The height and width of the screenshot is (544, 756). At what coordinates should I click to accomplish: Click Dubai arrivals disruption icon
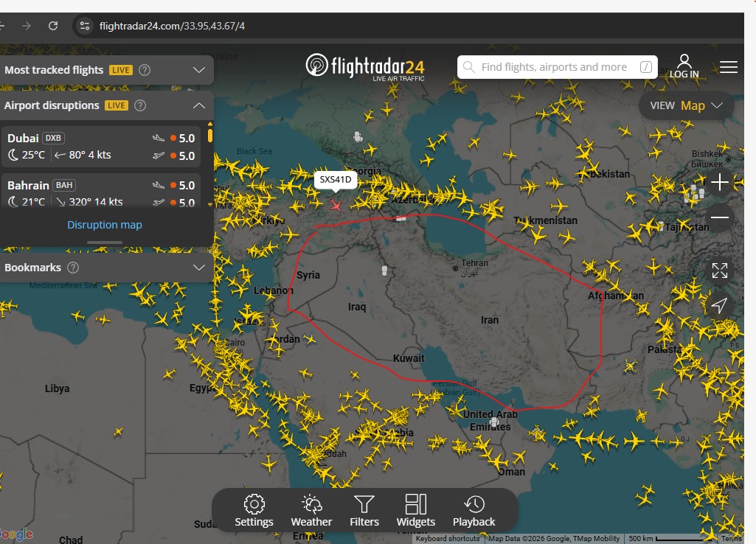[159, 138]
